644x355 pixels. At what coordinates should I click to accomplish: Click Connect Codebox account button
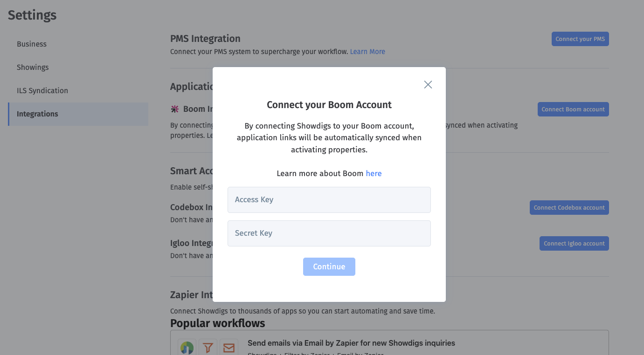[x=569, y=208]
